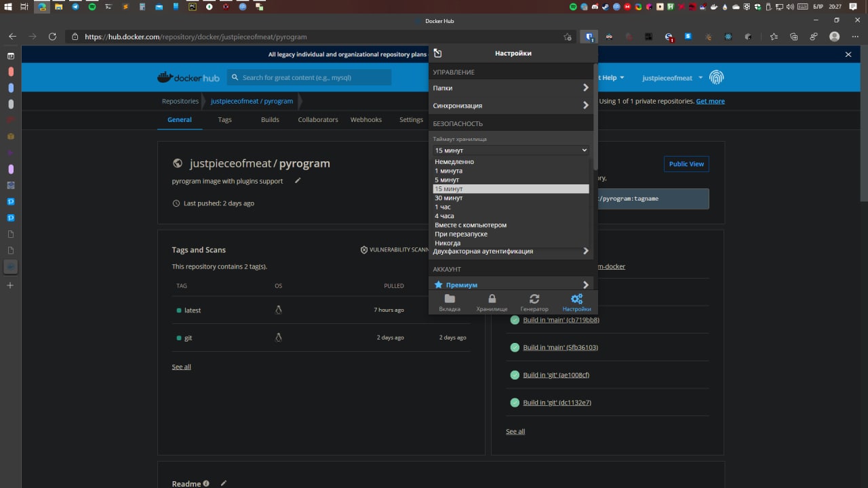
Task: Click See all under Tags and Scans
Action: 181,367
